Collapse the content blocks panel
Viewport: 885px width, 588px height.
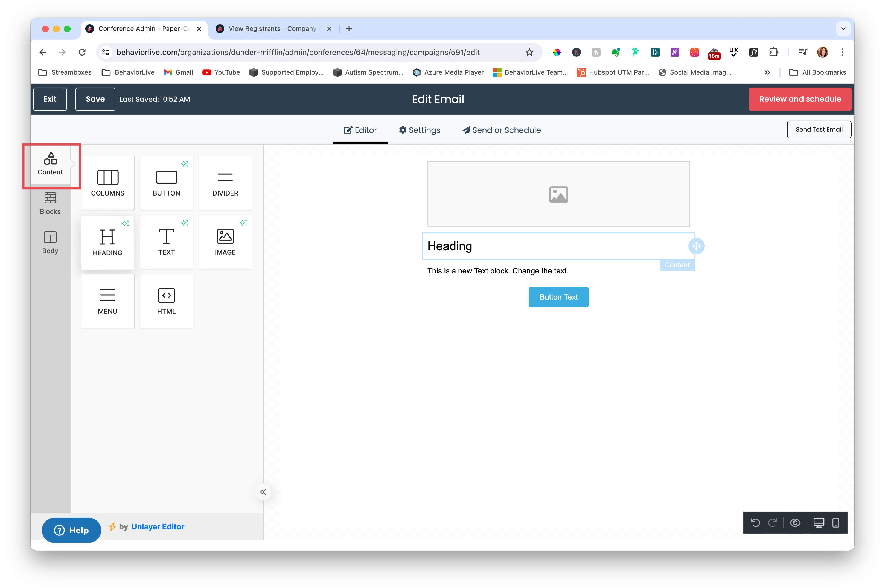click(263, 492)
